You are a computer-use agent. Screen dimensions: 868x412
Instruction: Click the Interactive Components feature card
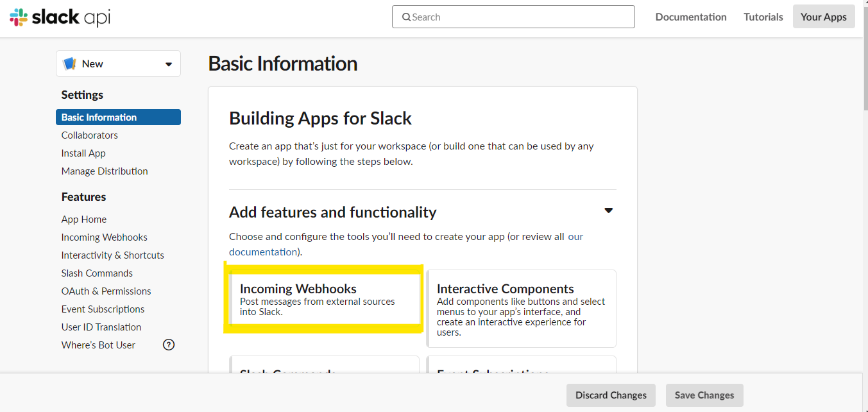(x=521, y=309)
